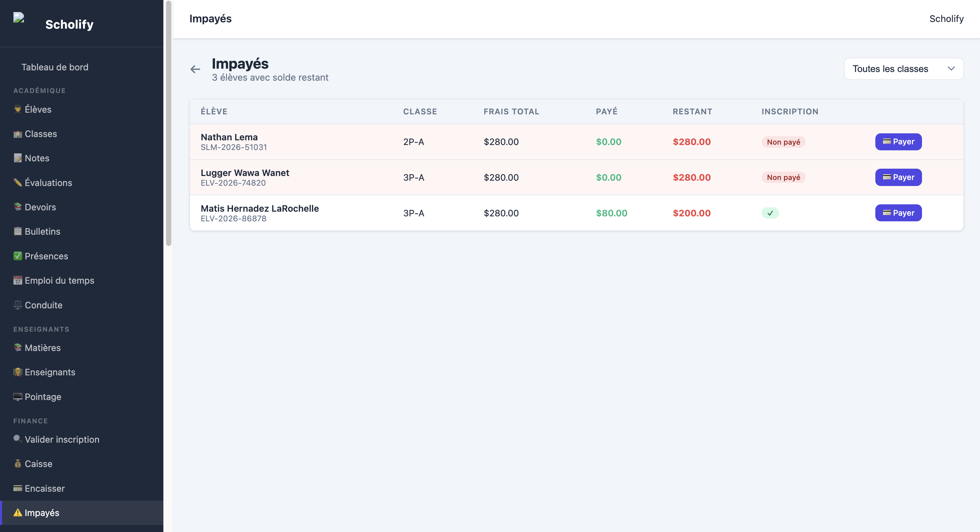Image resolution: width=980 pixels, height=532 pixels.
Task: Click Payer button for Nathan Lema
Action: tap(898, 142)
